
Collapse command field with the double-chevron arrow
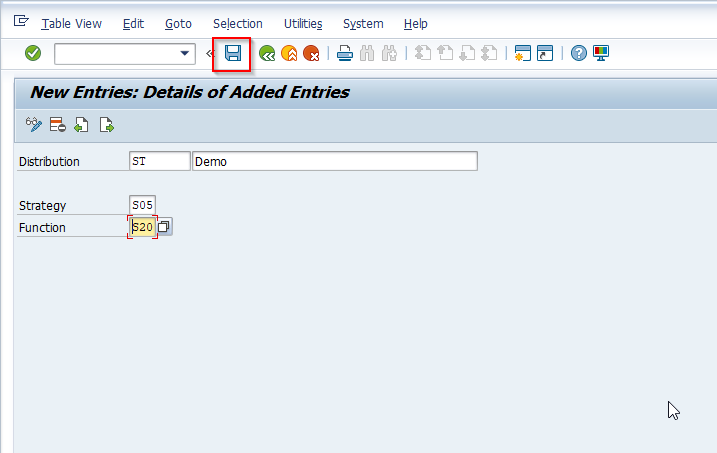[209, 54]
